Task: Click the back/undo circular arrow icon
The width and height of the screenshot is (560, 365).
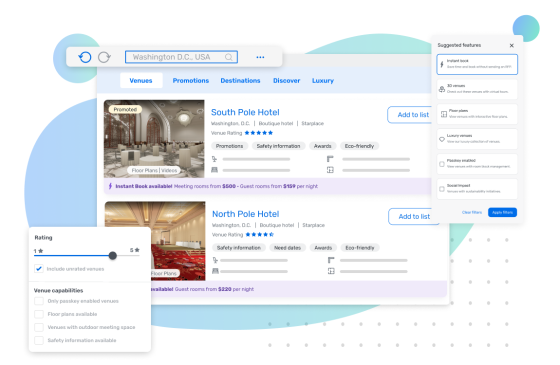Action: [85, 57]
